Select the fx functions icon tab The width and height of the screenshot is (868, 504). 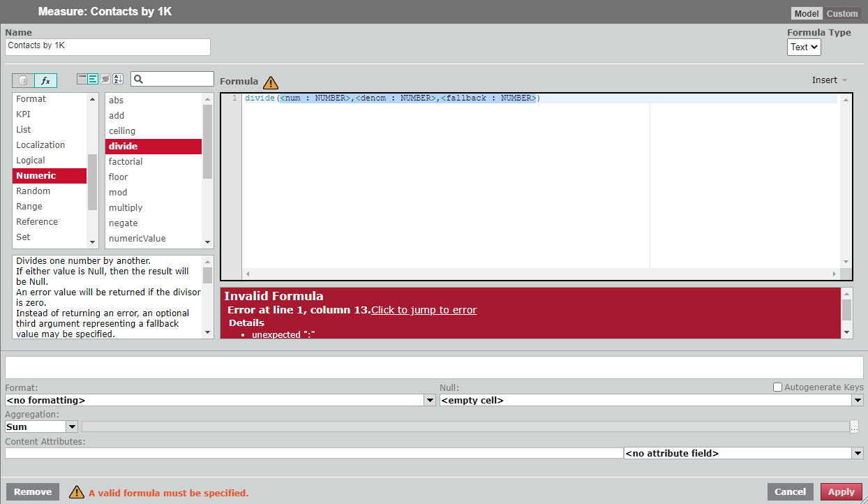click(x=45, y=80)
